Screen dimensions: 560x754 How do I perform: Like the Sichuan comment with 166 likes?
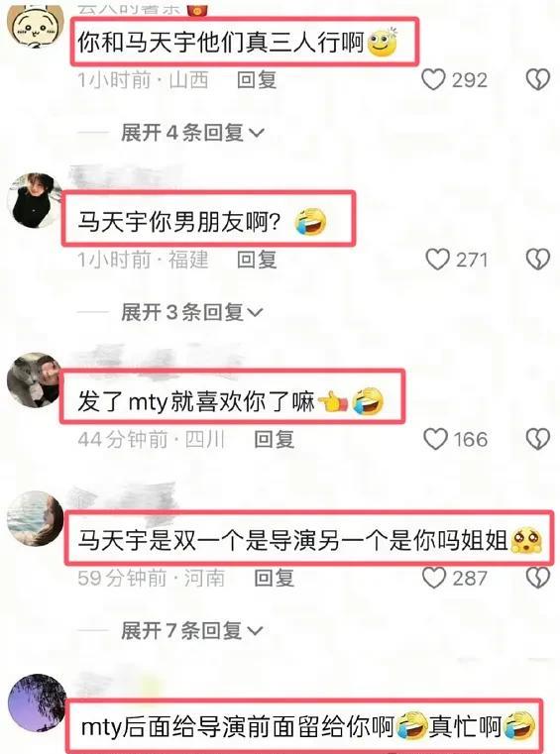coord(435,439)
